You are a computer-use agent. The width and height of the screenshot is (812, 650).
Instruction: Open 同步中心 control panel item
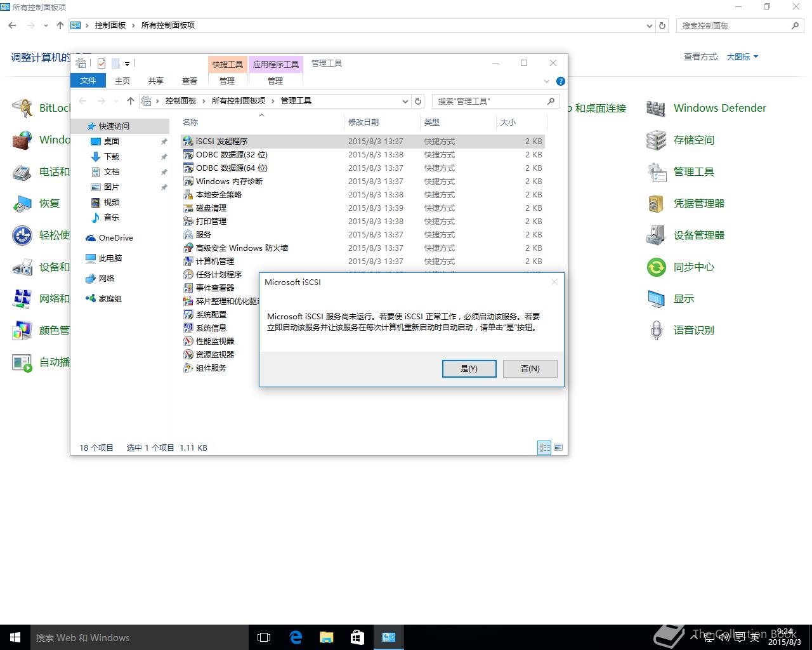pos(681,267)
